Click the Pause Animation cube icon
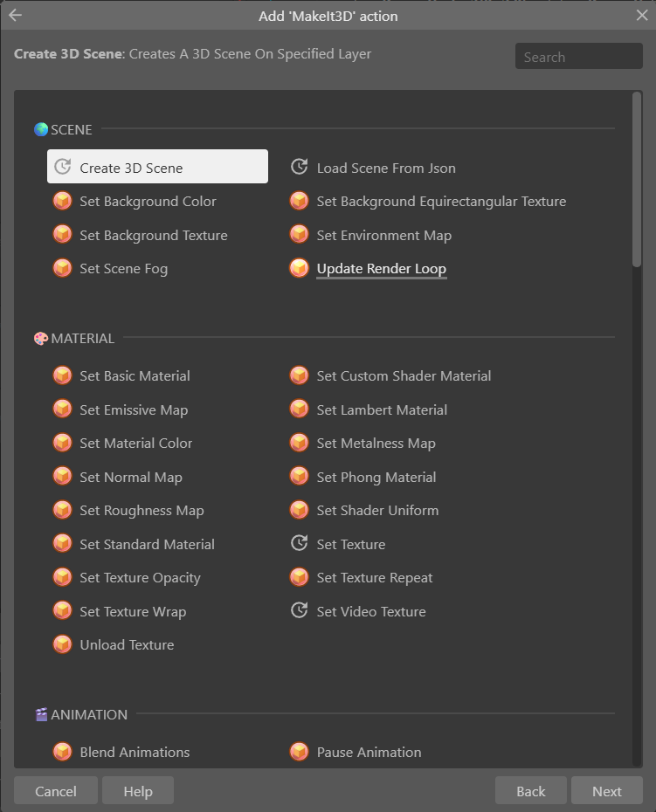Image resolution: width=656 pixels, height=812 pixels. (299, 751)
